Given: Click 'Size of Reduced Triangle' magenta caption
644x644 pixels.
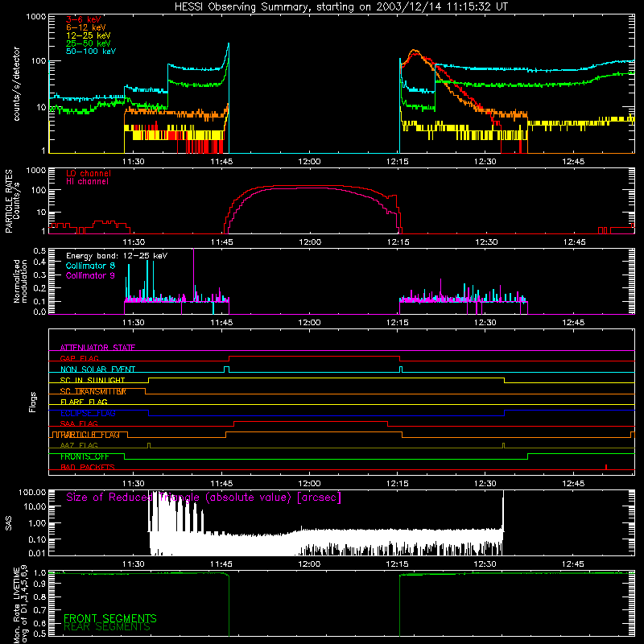Looking at the screenshot, I should [204, 497].
